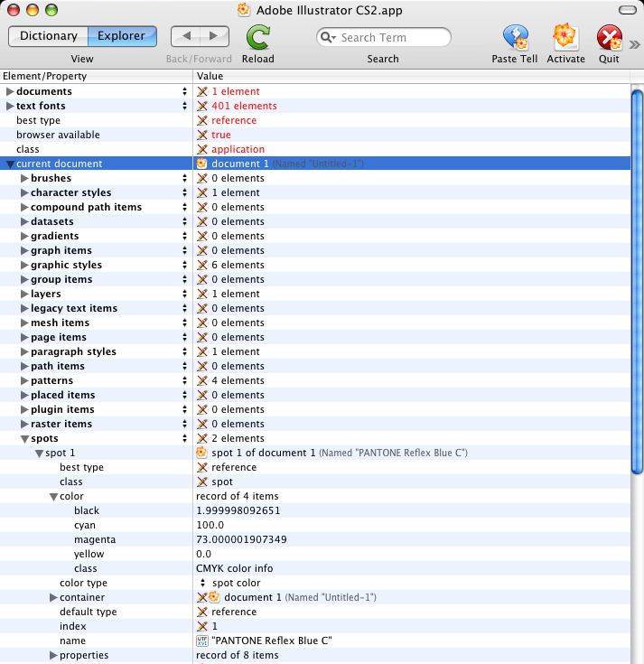Viewport: 644px width, 664px height.
Task: Select the paragraph styles row
Action: coord(315,351)
